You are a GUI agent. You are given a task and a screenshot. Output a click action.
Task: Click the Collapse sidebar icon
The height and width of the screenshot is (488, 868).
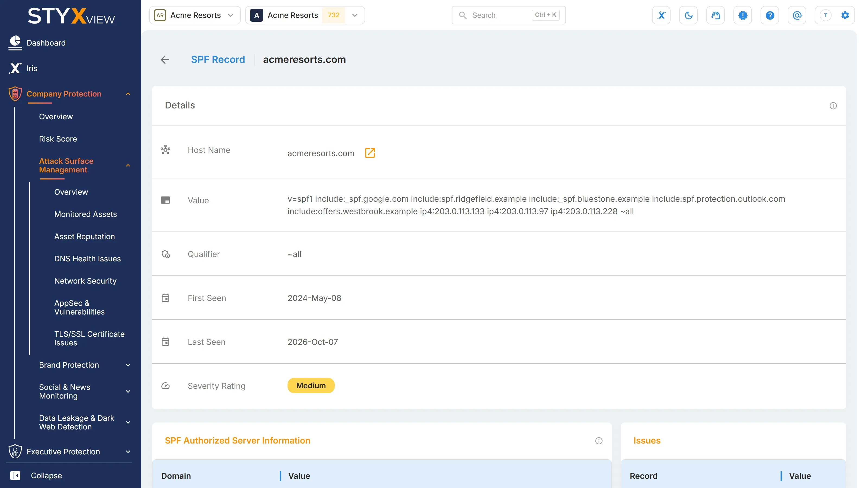(x=15, y=476)
